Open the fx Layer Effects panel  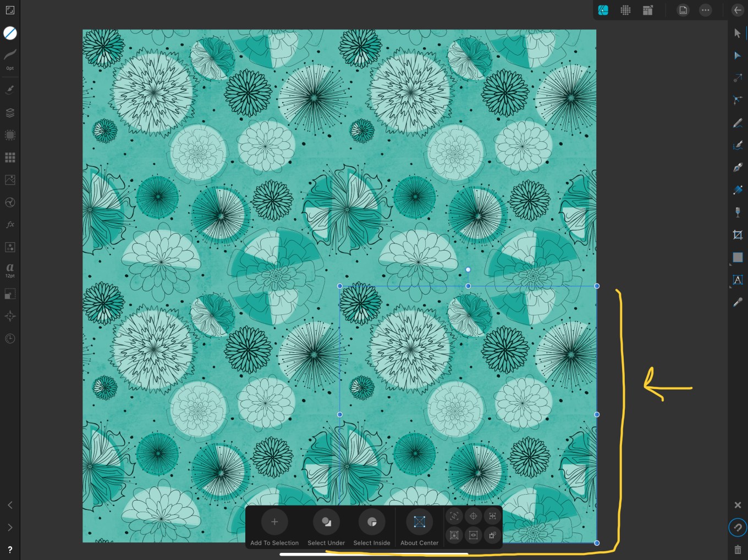pyautogui.click(x=10, y=225)
